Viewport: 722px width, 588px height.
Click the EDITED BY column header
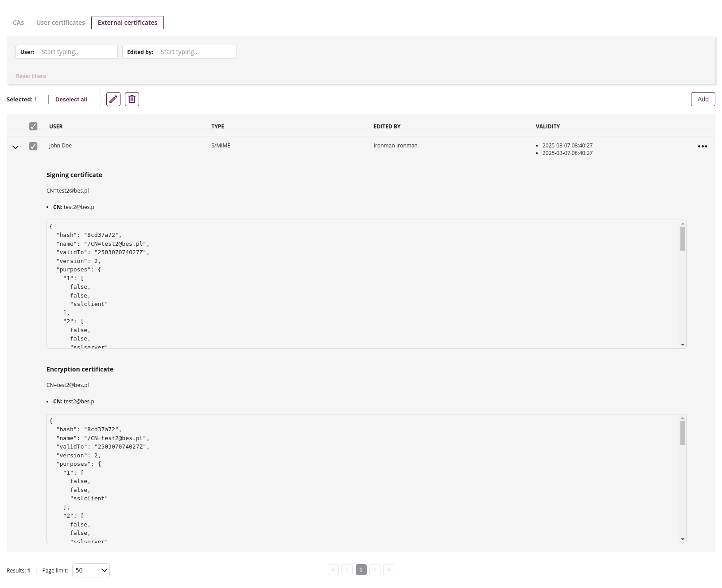(387, 127)
